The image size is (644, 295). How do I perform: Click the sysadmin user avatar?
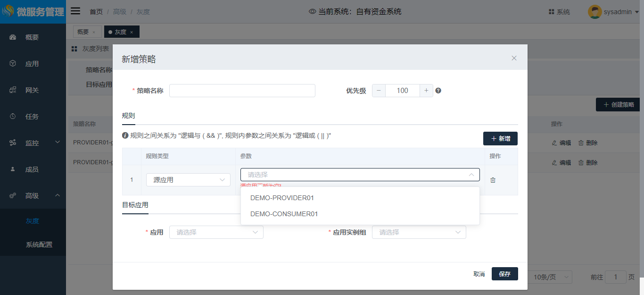(x=594, y=12)
